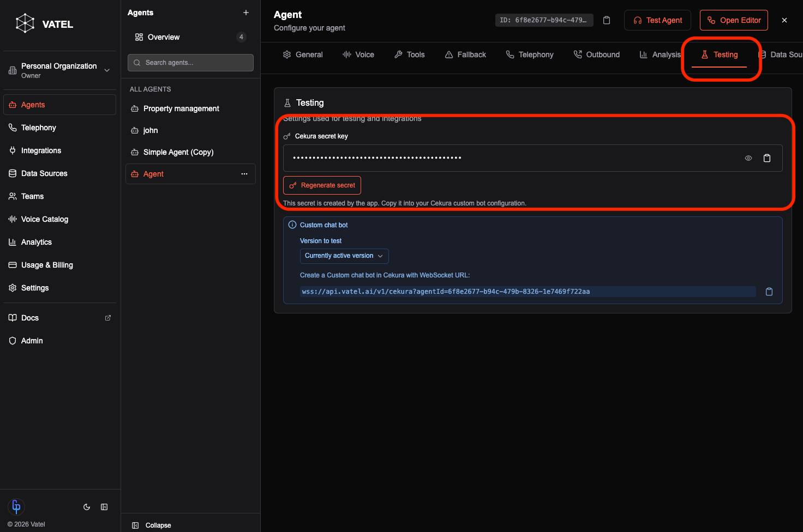Regenerate the Cekura secret
This screenshot has width=803, height=532.
pos(322,185)
